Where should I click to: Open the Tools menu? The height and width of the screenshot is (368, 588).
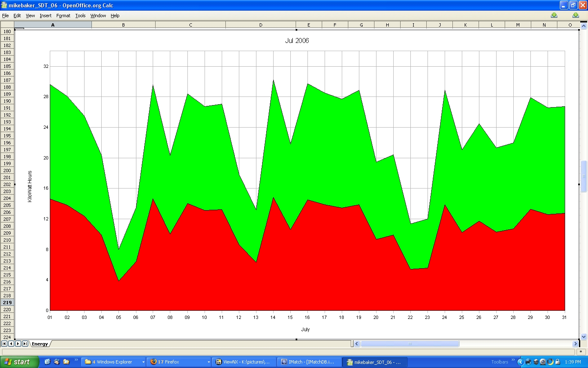[80, 16]
